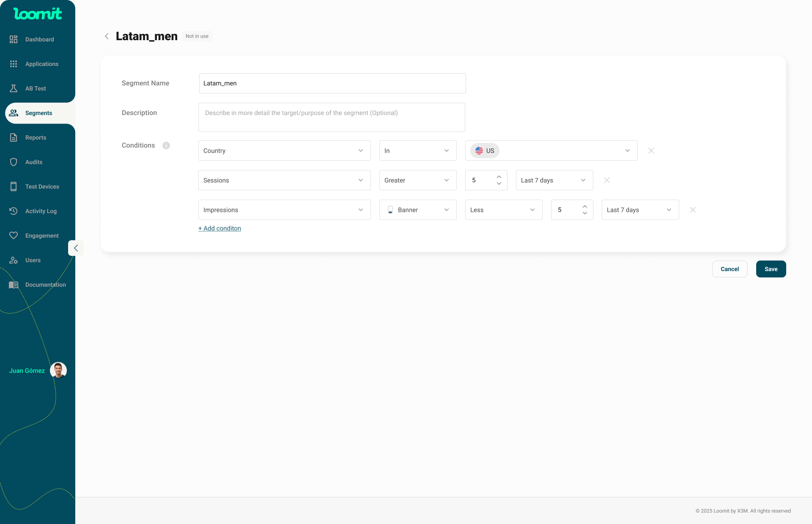The height and width of the screenshot is (524, 812).
Task: Click the AB Test flask icon
Action: pos(14,88)
